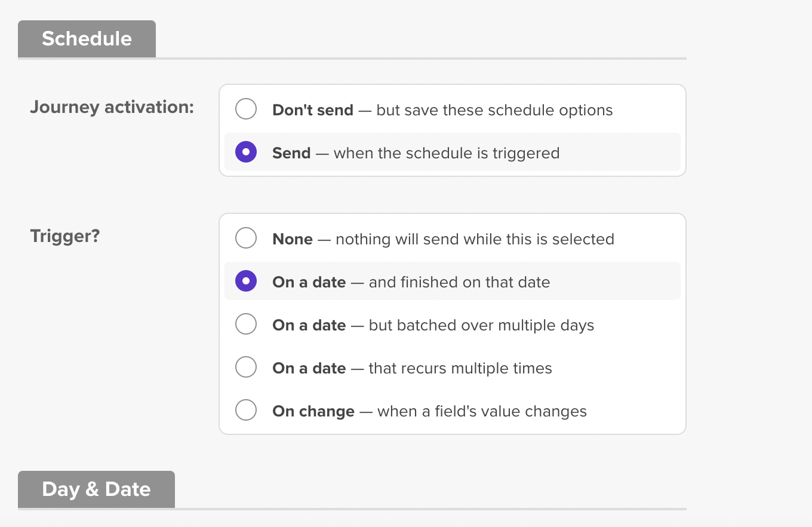This screenshot has width=812, height=527.
Task: Click text "when a field's value changes"
Action: tap(482, 412)
